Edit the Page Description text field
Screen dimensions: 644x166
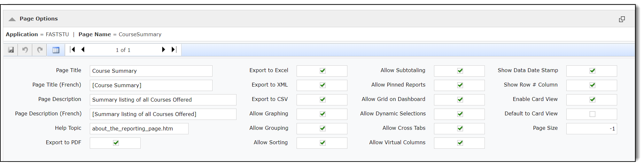pos(163,100)
